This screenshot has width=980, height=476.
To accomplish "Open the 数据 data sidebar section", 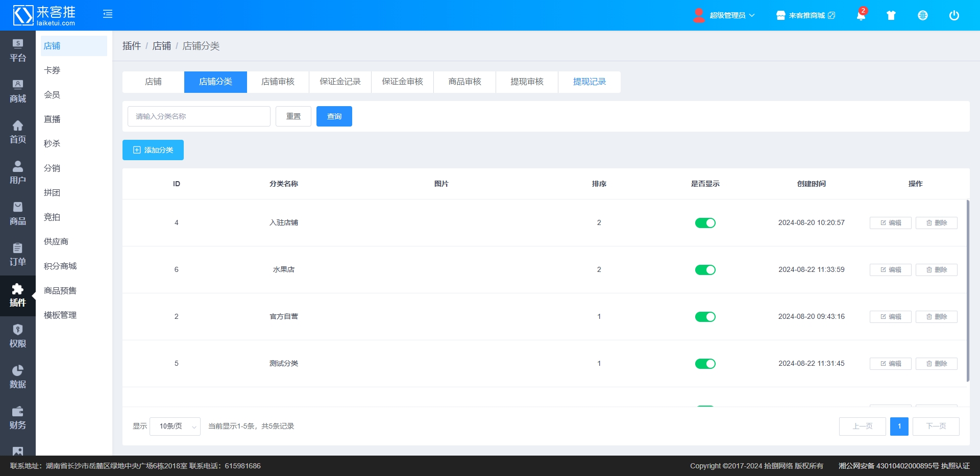I will click(x=18, y=377).
